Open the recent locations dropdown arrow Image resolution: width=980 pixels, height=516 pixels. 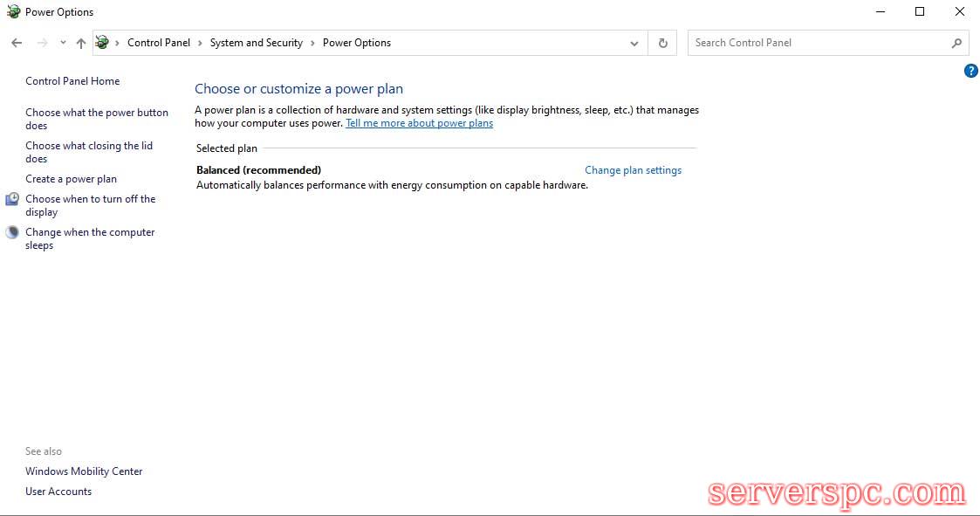click(x=63, y=43)
